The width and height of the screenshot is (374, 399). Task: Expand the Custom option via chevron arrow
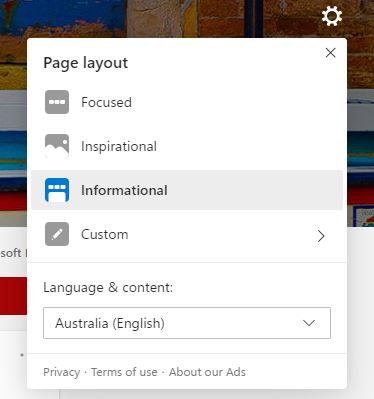321,236
